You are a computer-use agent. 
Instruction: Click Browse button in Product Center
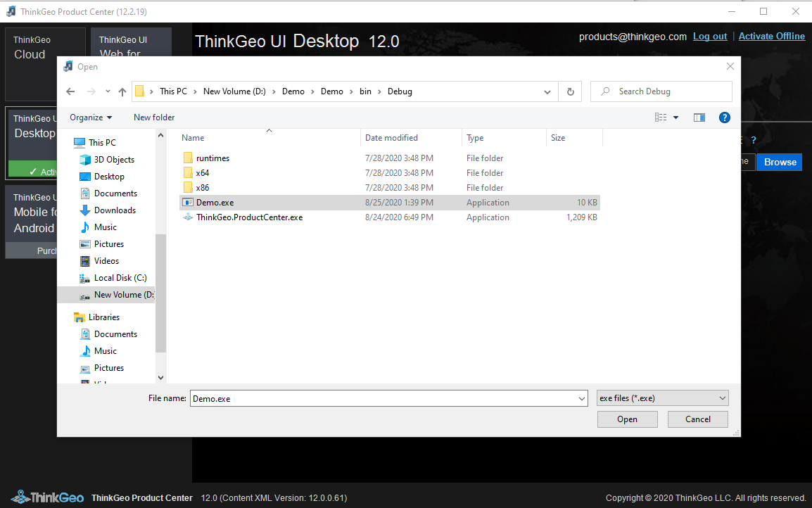coord(780,162)
